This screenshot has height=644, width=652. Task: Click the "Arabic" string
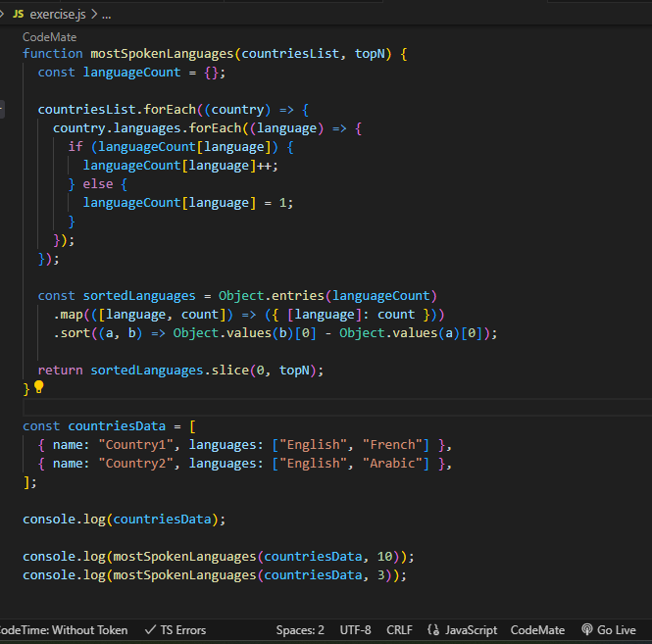point(392,464)
